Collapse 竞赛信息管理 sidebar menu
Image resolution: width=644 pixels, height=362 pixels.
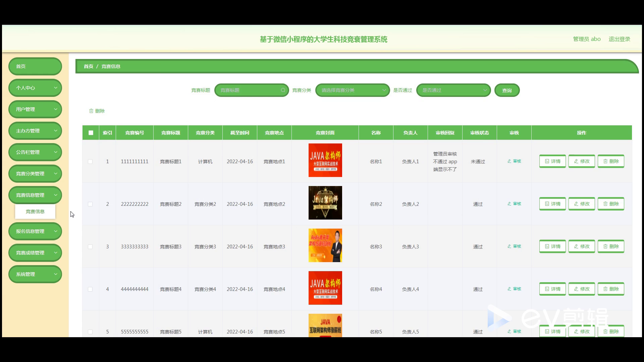click(x=35, y=195)
